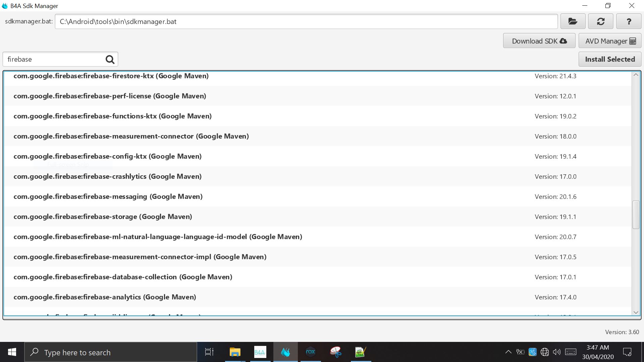Viewport: 644px width, 362px height.
Task: Open folder browse icon for sdkmanager path
Action: 573,21
